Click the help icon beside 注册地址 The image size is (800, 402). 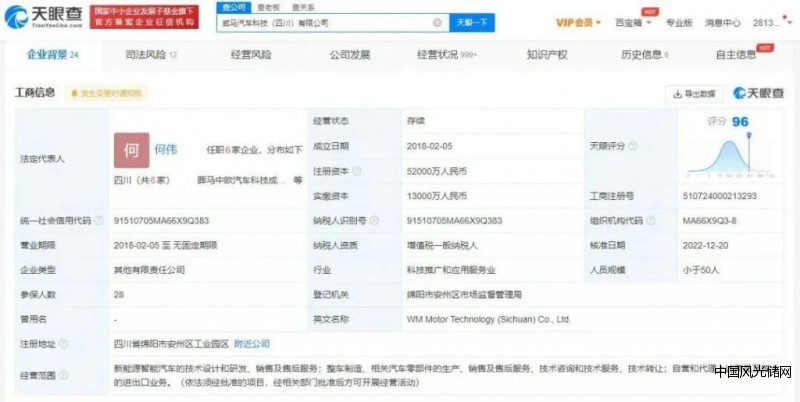coord(63,344)
